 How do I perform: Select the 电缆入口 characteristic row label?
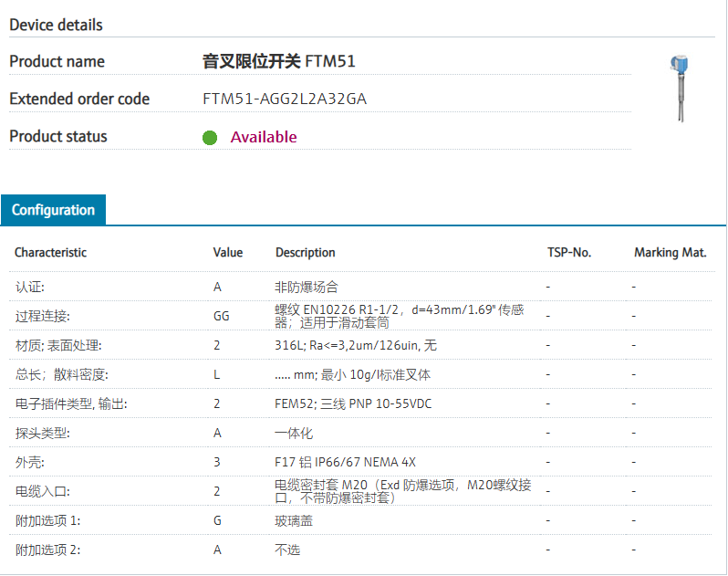42,491
